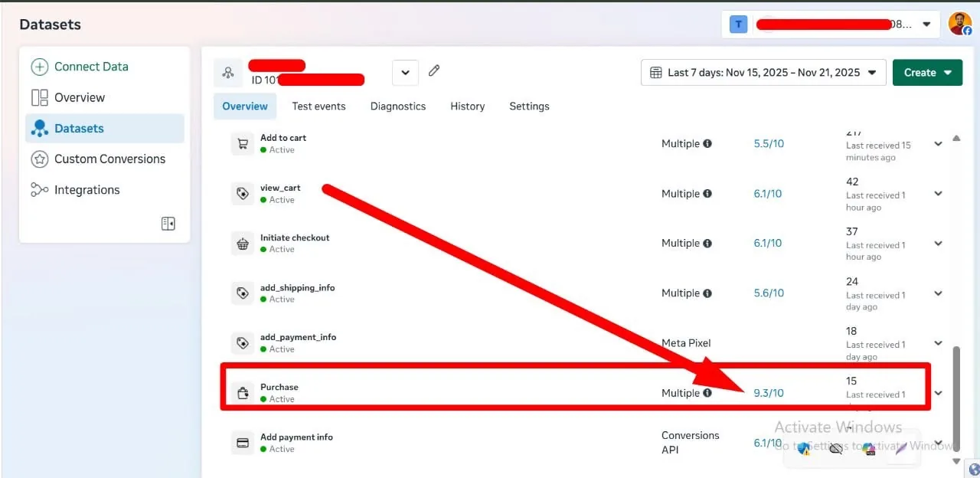Expand the Initiate checkout event row
980x478 pixels.
tap(938, 244)
